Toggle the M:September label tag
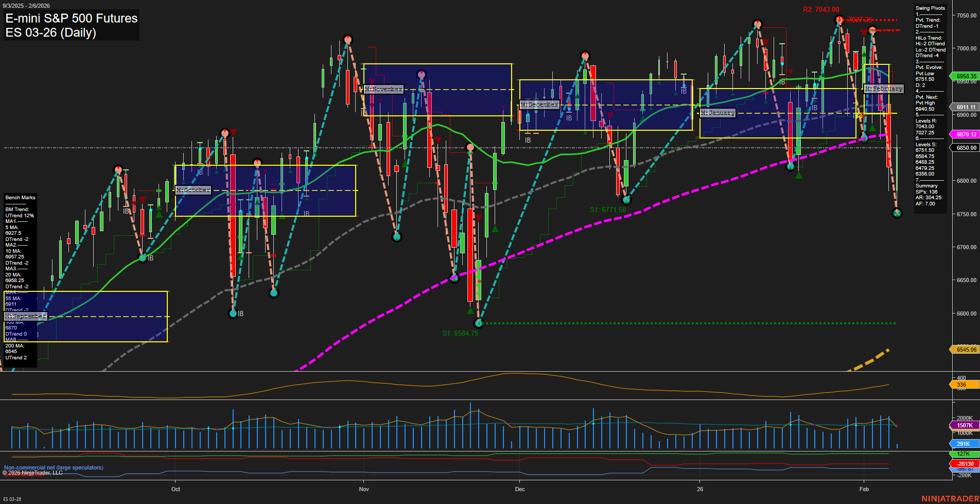This screenshot has width=980, height=504. click(25, 316)
